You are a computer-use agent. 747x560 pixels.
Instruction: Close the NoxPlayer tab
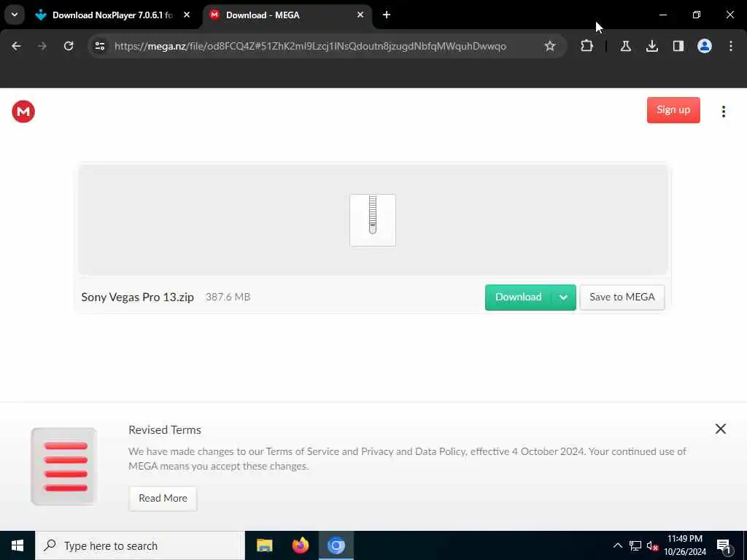click(187, 15)
